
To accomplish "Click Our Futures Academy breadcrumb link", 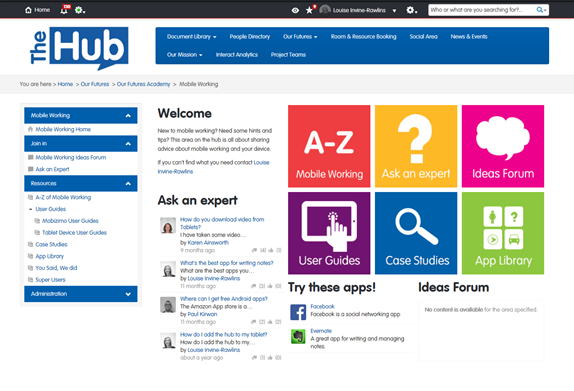I will pyautogui.click(x=144, y=84).
